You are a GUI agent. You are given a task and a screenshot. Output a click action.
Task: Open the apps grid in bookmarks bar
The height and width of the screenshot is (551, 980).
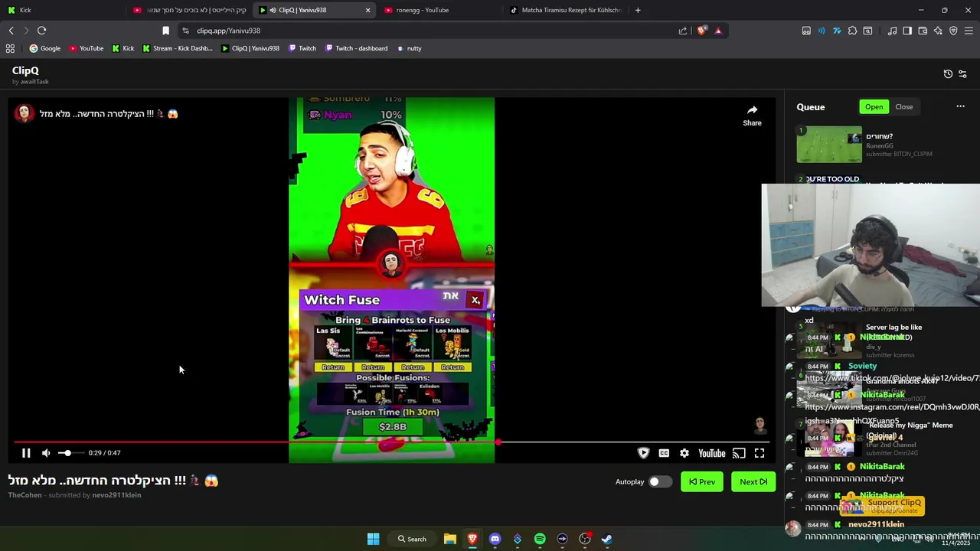point(10,48)
